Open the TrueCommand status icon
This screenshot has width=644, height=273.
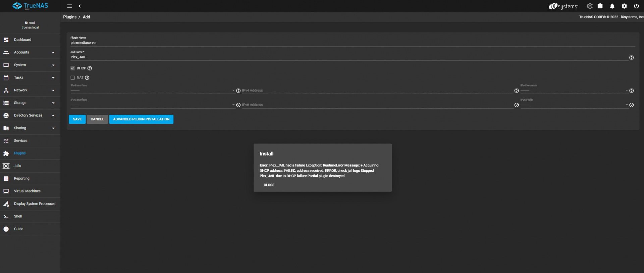click(x=590, y=6)
